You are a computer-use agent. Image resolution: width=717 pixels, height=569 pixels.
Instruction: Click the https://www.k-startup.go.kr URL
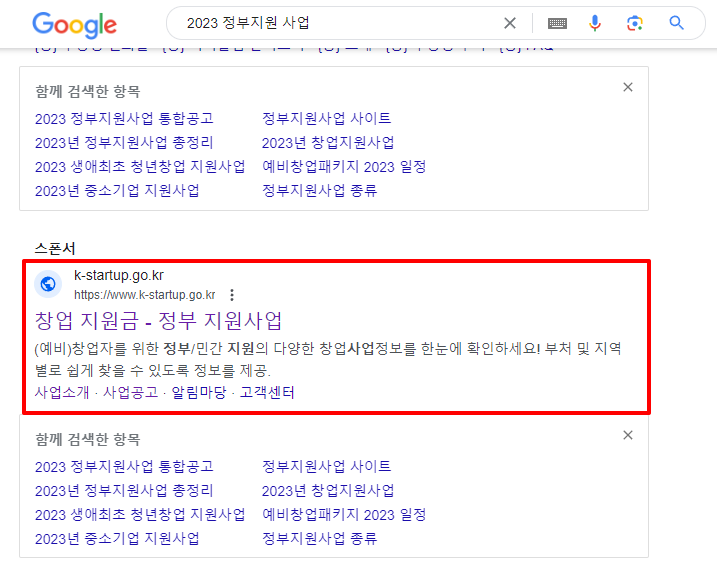tap(144, 295)
